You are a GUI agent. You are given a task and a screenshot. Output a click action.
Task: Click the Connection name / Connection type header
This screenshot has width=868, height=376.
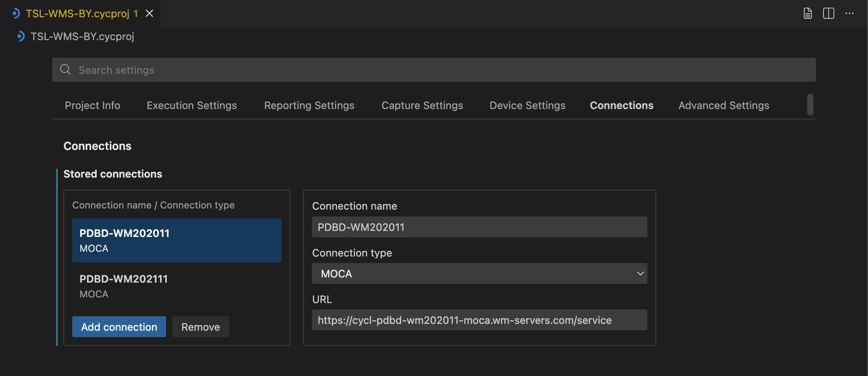(153, 205)
